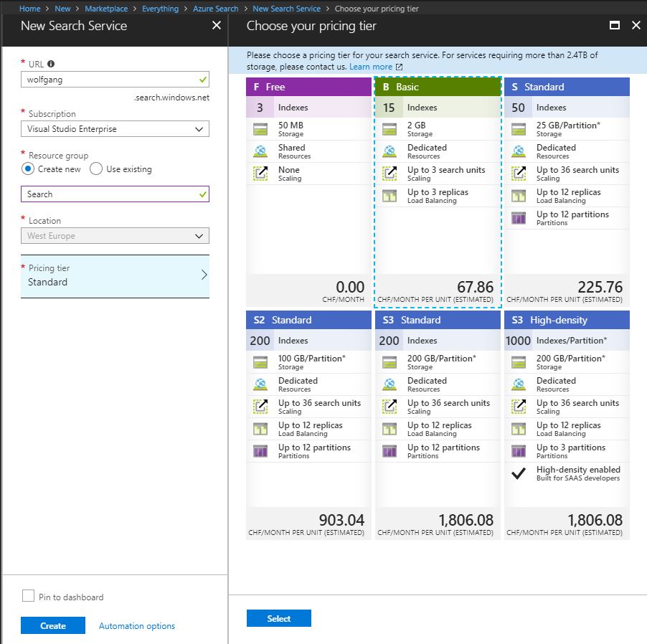Screen dimensions: 647x644
Task: Click the Load Balancing icon on S2 Standard
Action: coord(259,430)
